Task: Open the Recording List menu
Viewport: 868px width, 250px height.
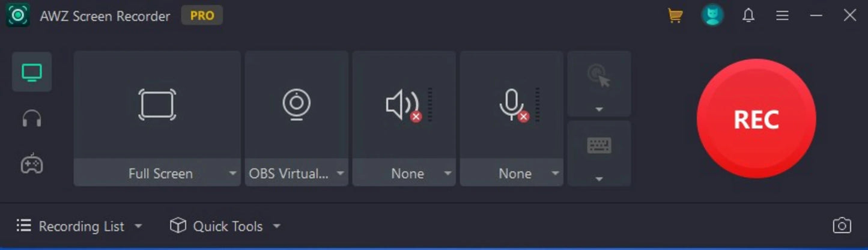Action: (x=79, y=227)
